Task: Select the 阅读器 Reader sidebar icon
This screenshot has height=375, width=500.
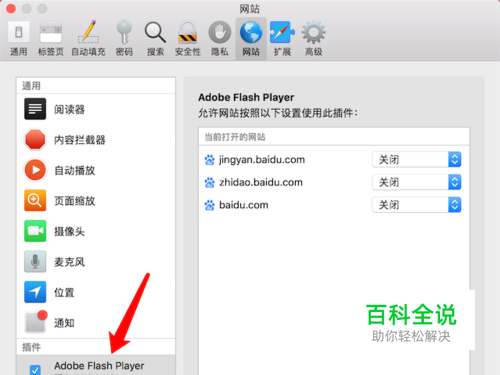Action: (35, 109)
